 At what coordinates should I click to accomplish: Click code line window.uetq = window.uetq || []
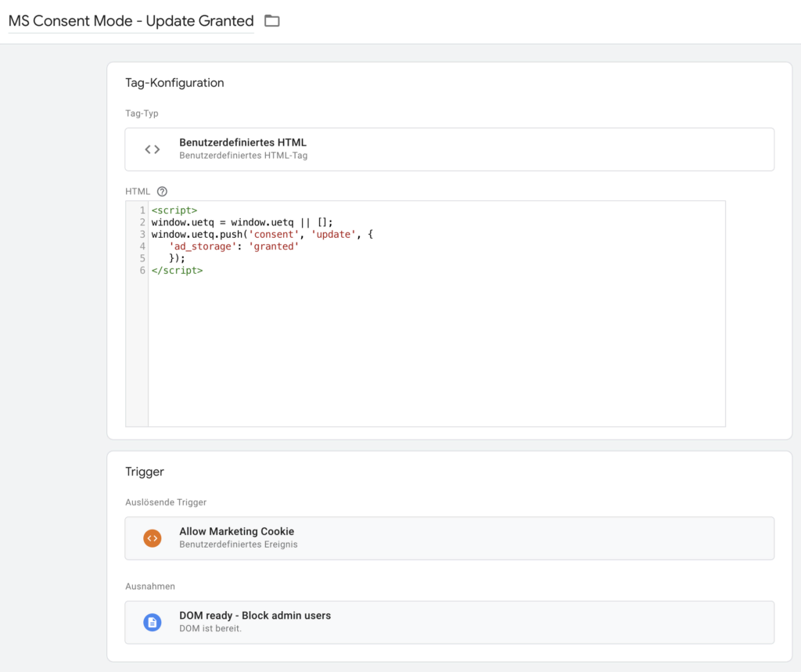click(242, 222)
